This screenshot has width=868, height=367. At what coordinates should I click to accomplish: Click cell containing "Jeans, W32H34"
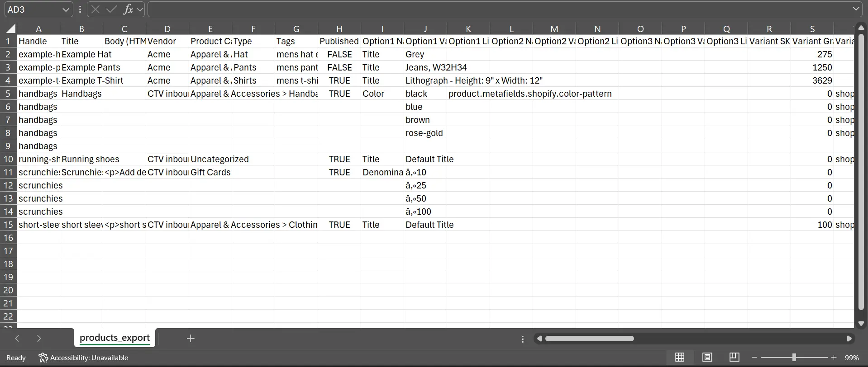pyautogui.click(x=425, y=67)
